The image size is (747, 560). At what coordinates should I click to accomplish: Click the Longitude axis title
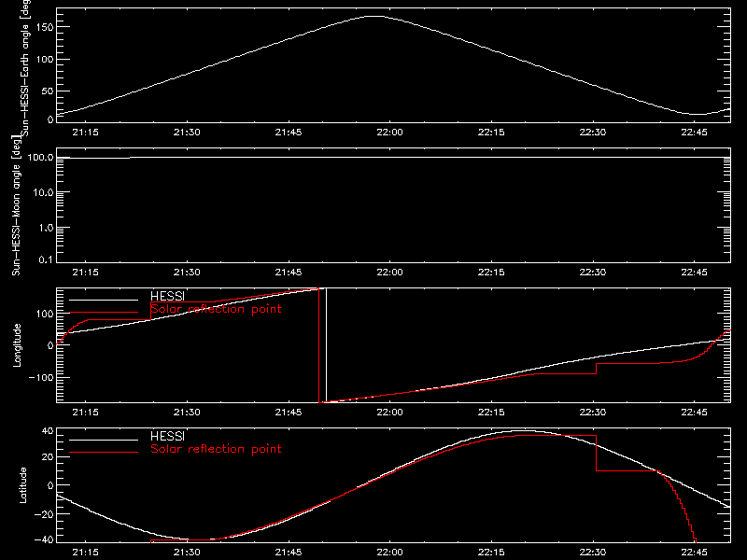coord(17,345)
